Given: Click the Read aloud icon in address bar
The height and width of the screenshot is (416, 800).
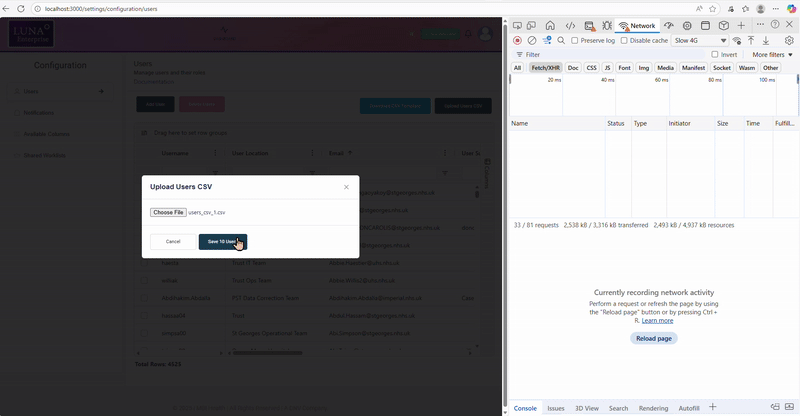Looking at the screenshot, I should click(x=699, y=9).
